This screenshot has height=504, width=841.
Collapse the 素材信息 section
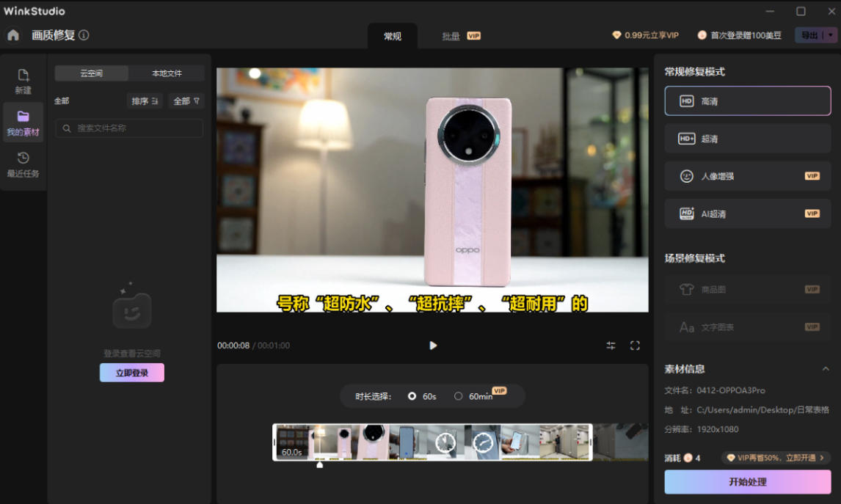click(826, 369)
